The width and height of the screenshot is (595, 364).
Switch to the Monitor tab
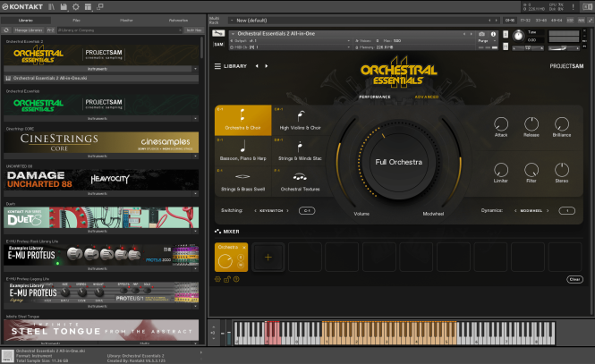point(126,20)
